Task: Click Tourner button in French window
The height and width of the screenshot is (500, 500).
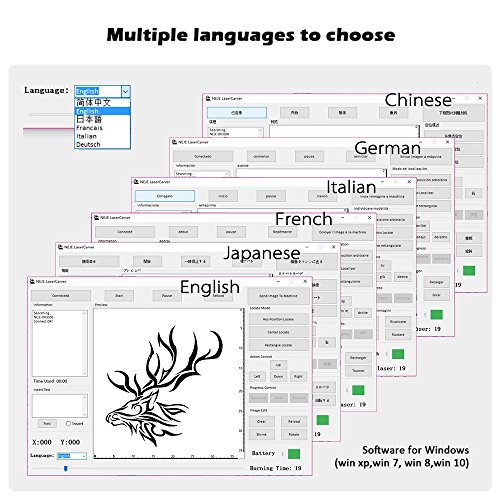Action: tap(358, 370)
